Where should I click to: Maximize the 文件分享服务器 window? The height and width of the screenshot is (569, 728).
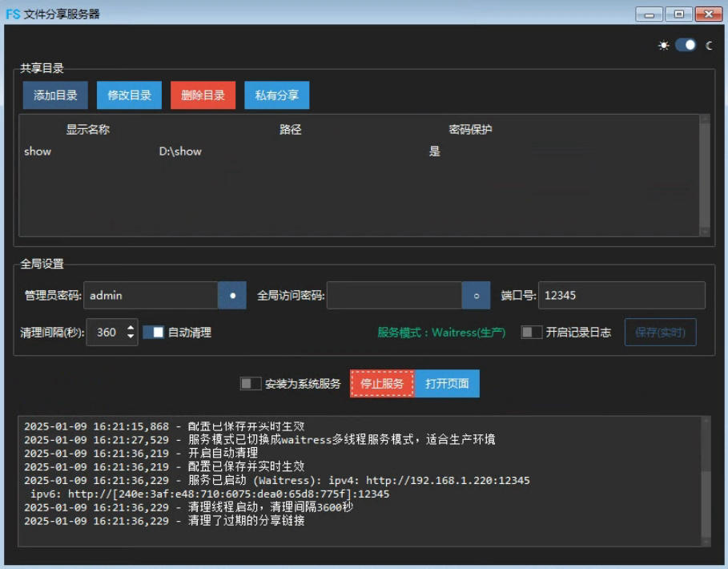coord(679,14)
